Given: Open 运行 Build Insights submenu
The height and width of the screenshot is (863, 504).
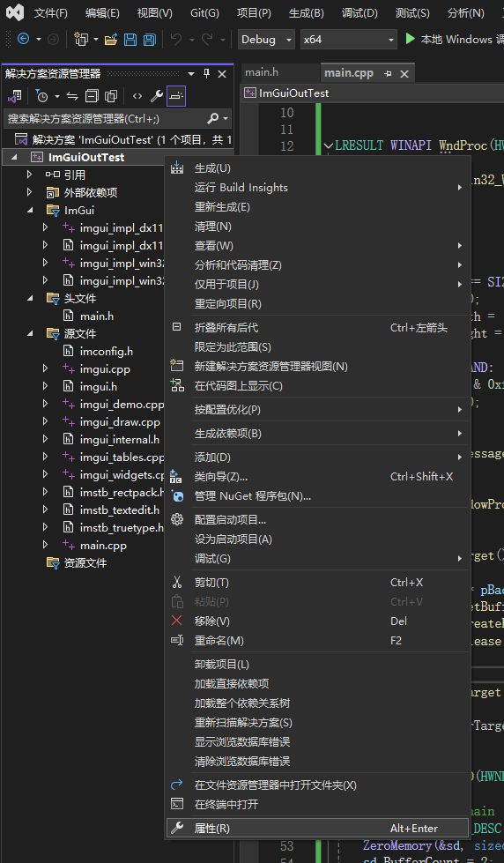Looking at the screenshot, I should coord(317,187).
